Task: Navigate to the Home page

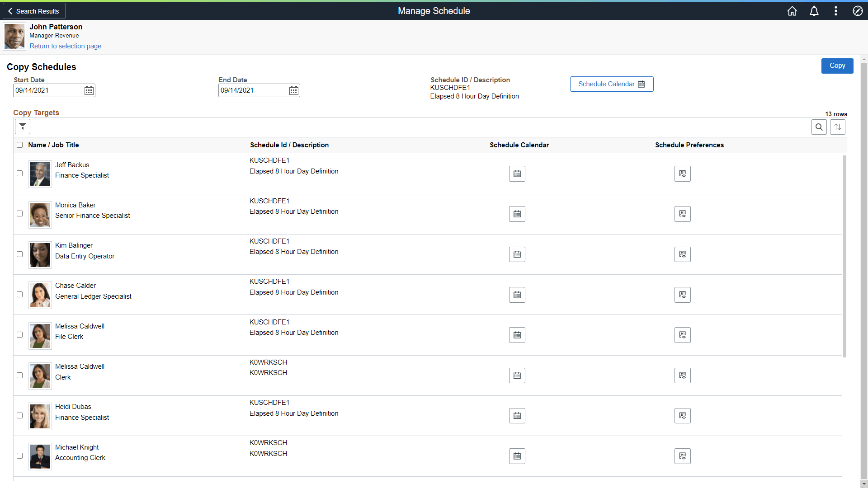Action: [792, 11]
